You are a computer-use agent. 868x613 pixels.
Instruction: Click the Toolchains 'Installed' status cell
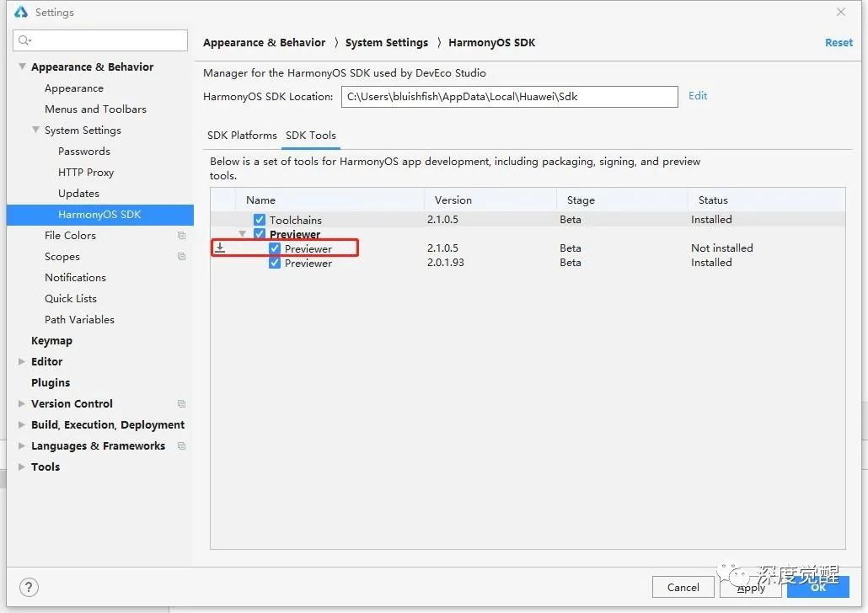(711, 220)
